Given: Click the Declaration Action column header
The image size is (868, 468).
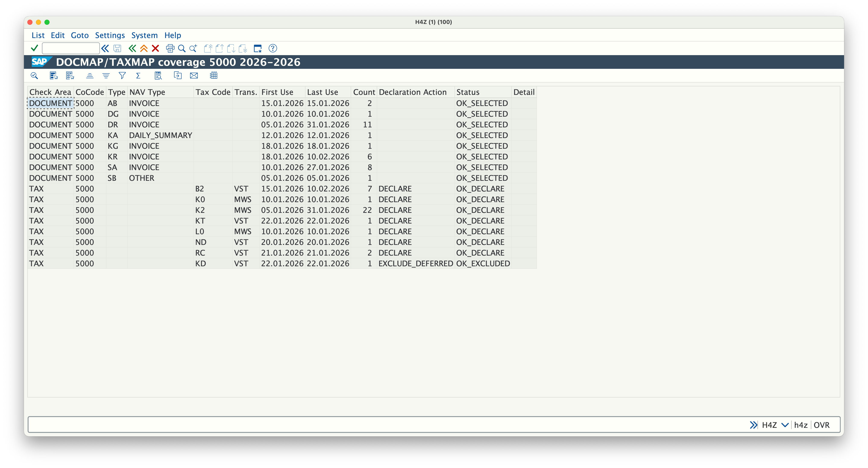Looking at the screenshot, I should (x=415, y=92).
